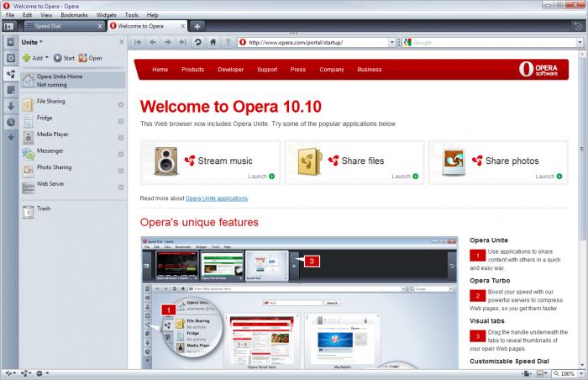Open the Notes panel icon in sidebar
The width and height of the screenshot is (588, 380).
[x=11, y=90]
